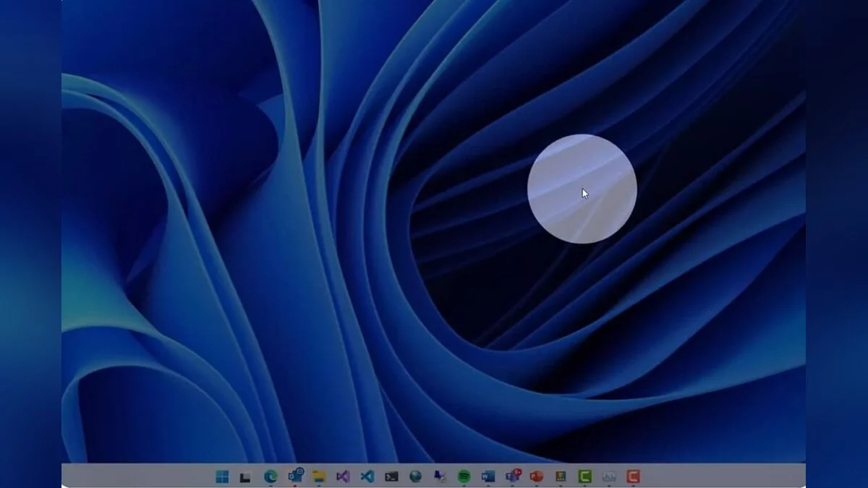Click the icon between globe and Spotify
Image resolution: width=868 pixels, height=488 pixels.
coord(440,476)
